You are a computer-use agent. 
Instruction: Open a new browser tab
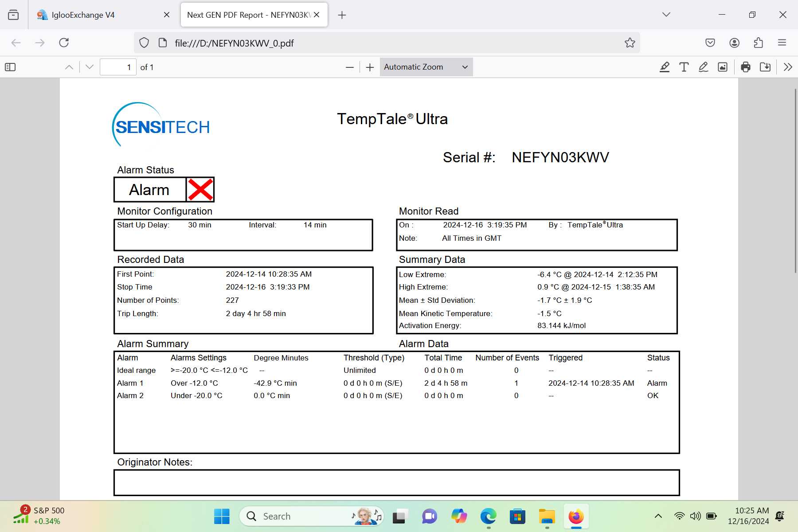[342, 15]
